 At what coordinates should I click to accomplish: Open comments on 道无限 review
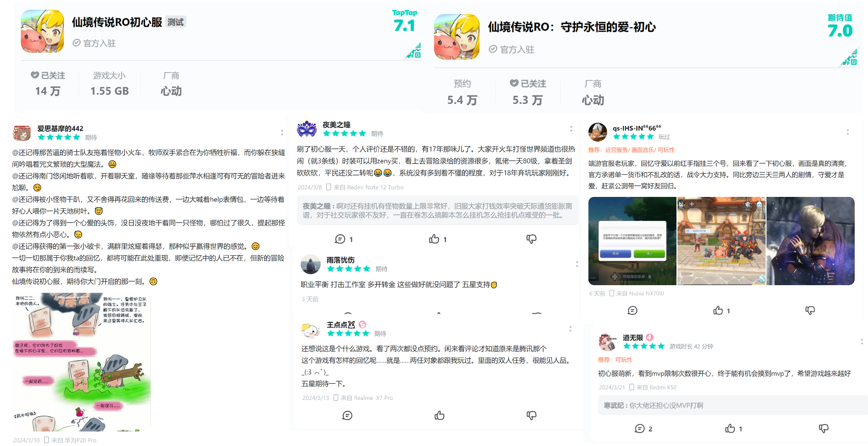tap(643, 429)
